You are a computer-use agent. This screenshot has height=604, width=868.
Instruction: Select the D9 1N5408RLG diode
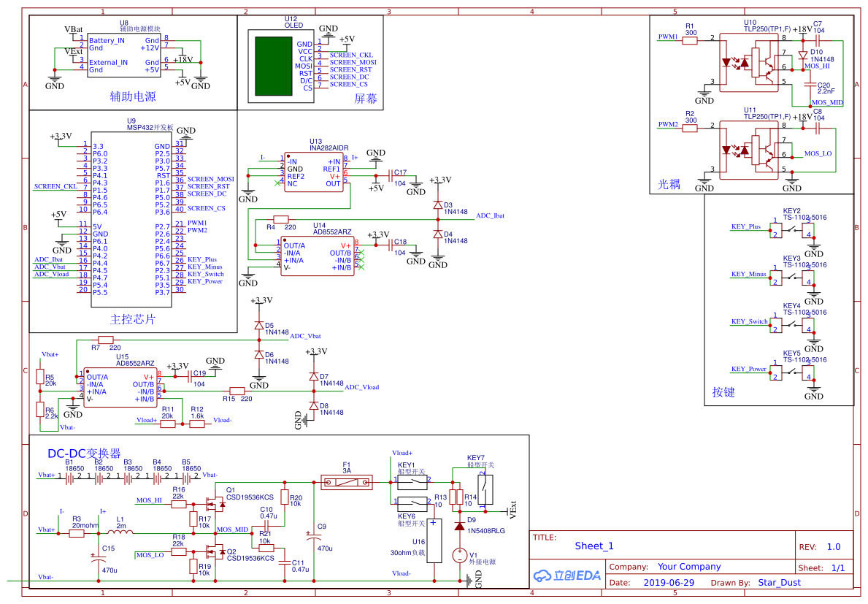coord(459,526)
